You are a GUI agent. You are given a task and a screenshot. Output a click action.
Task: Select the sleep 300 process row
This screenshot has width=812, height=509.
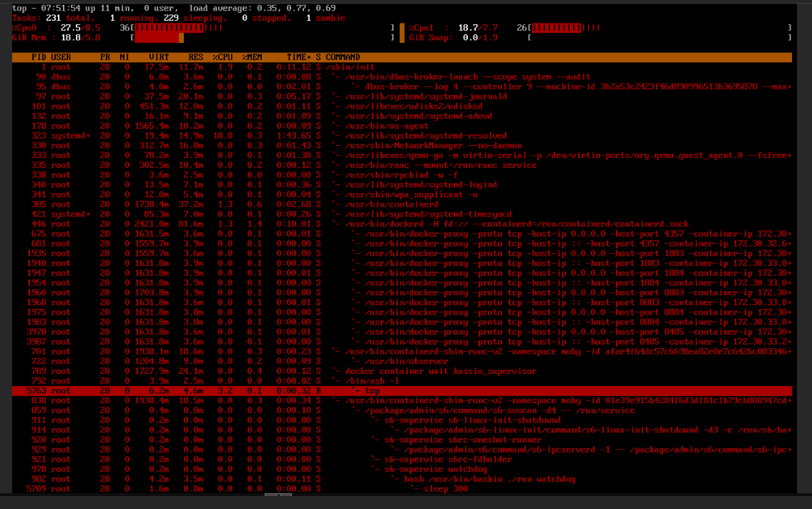402,490
